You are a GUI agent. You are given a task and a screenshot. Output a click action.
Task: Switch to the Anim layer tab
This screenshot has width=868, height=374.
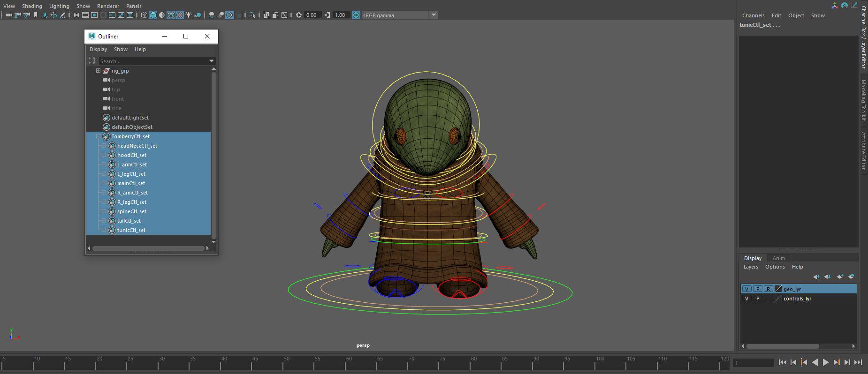[x=778, y=258]
